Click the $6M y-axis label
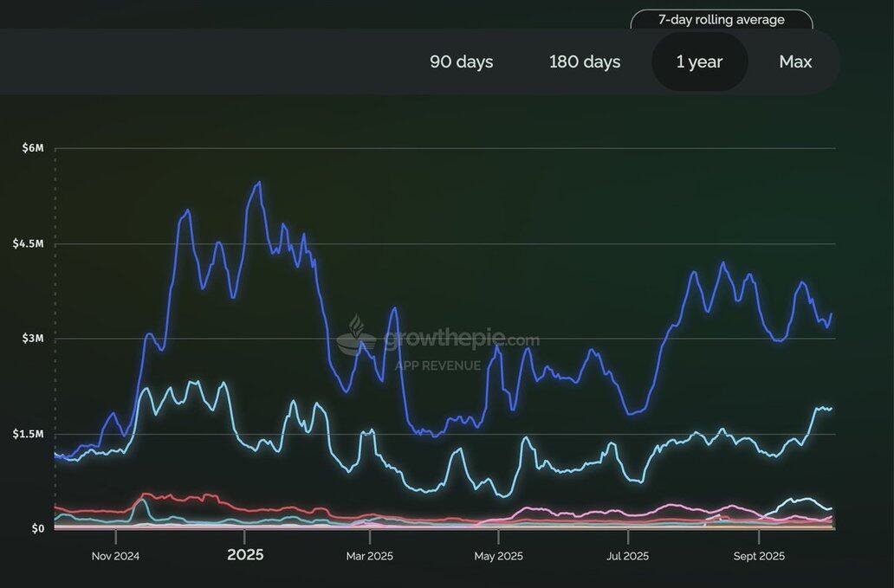The width and height of the screenshot is (894, 588). pyautogui.click(x=32, y=148)
